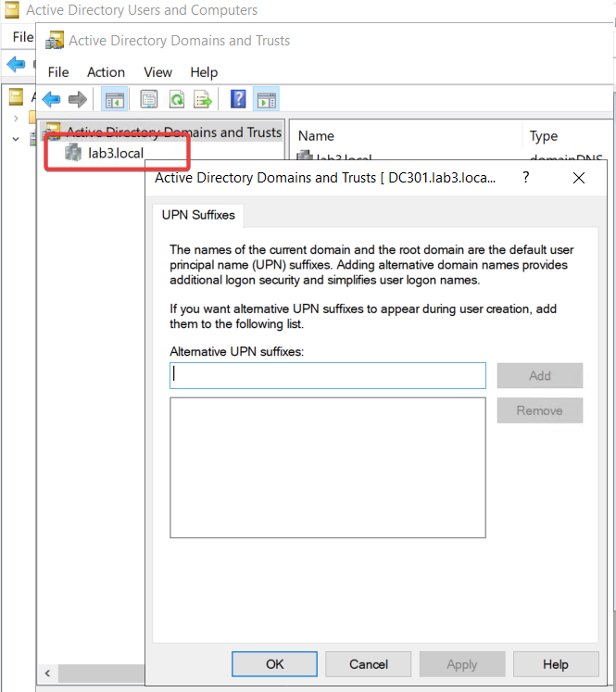Open the View menu
The width and height of the screenshot is (616, 692).
tap(157, 72)
